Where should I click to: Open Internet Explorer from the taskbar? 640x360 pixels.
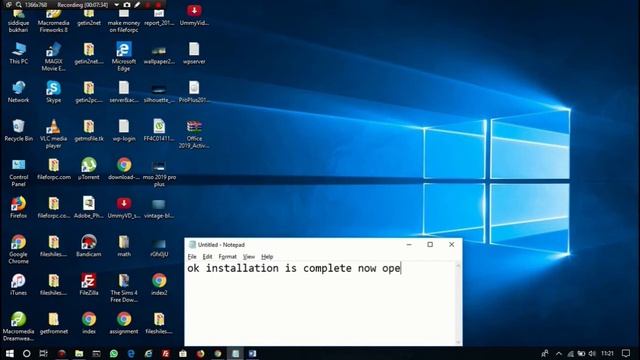point(148,353)
